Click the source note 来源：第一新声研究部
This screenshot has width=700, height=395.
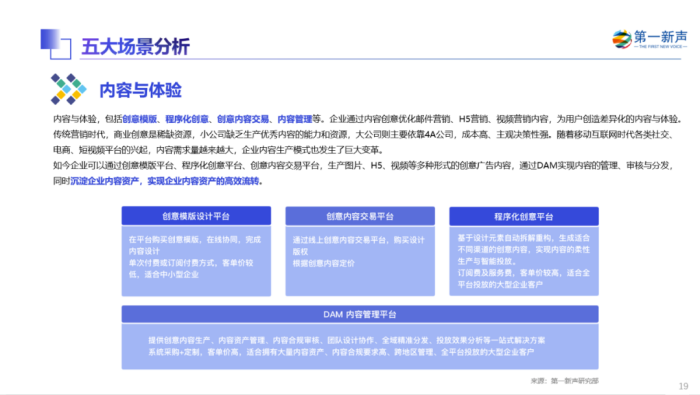pos(564,381)
